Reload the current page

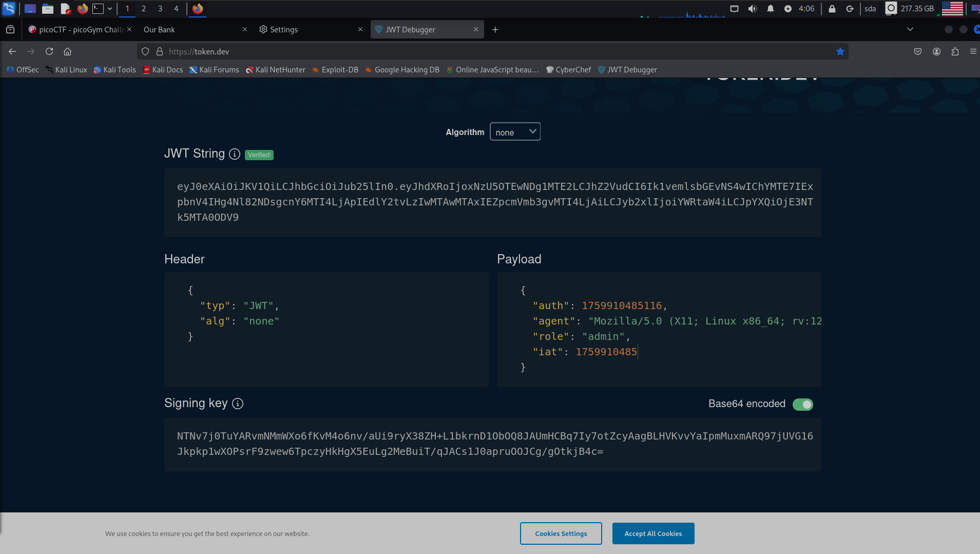[x=49, y=51]
